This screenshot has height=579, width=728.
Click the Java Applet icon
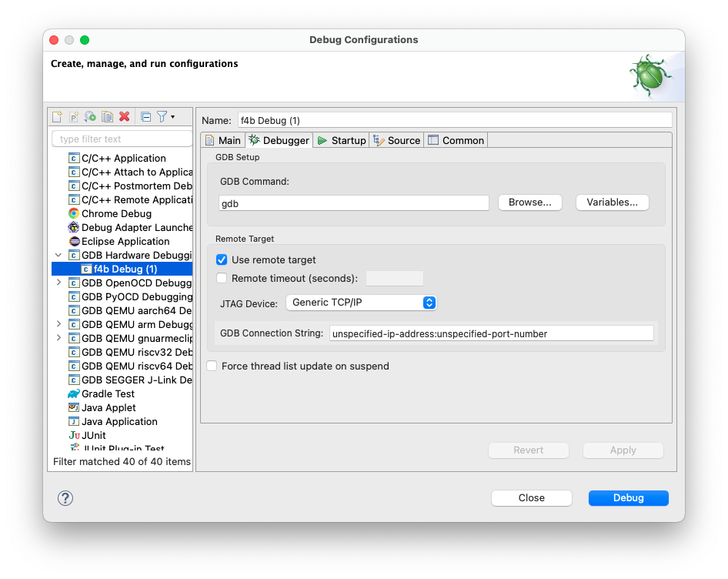coord(73,407)
